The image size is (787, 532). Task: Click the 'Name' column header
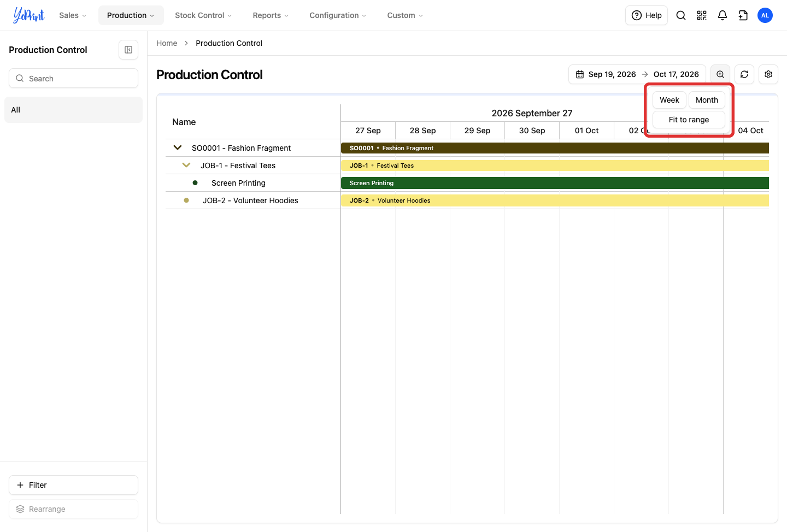pyautogui.click(x=184, y=122)
